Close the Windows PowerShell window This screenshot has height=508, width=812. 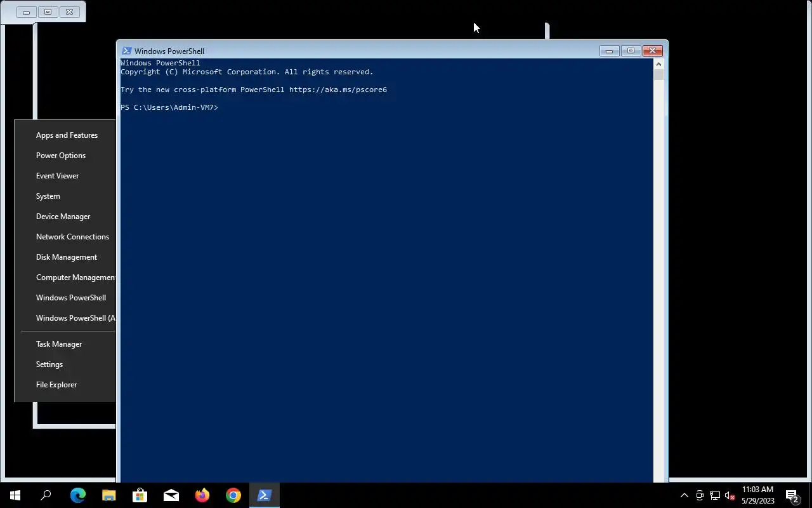[x=652, y=51]
